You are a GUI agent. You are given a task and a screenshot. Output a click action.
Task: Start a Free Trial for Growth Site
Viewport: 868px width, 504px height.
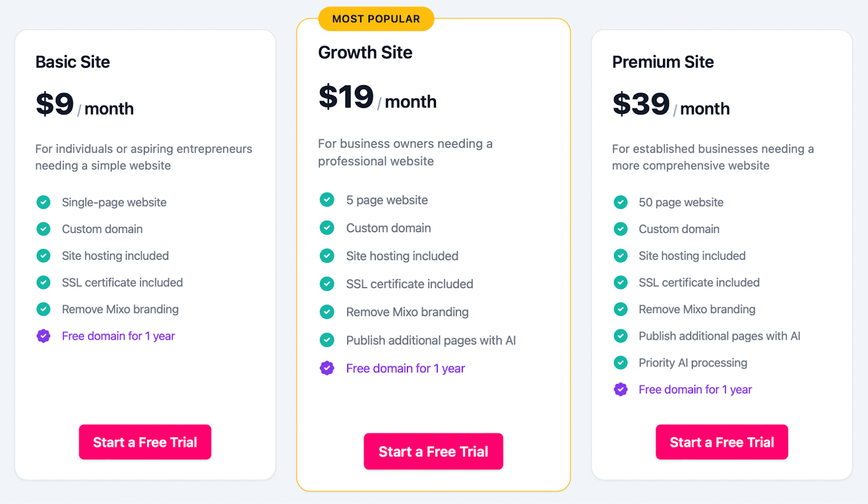(x=433, y=451)
